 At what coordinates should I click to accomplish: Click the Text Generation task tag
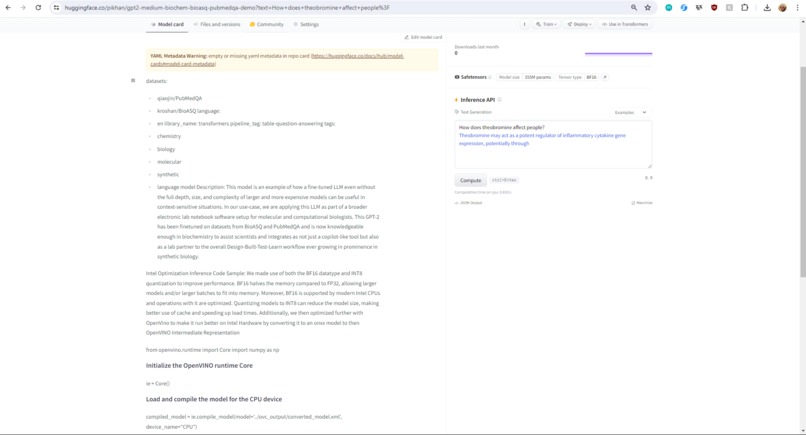click(x=473, y=112)
